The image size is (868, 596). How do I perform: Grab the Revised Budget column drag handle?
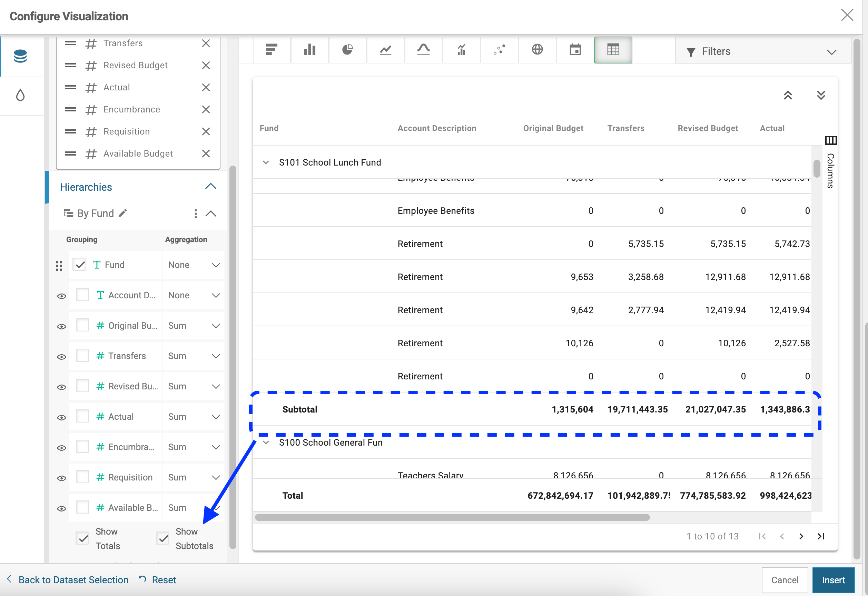(70, 65)
